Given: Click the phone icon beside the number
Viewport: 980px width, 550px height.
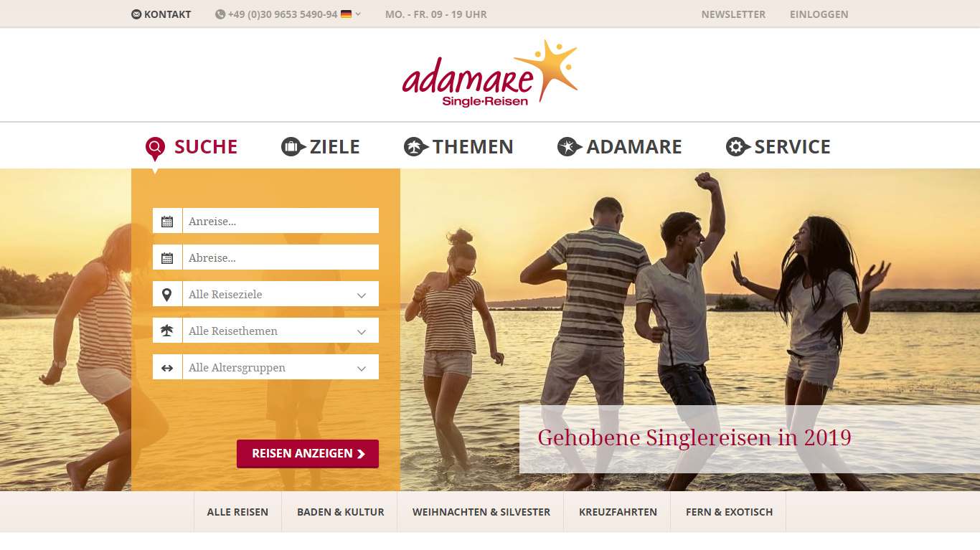Looking at the screenshot, I should click(x=220, y=14).
